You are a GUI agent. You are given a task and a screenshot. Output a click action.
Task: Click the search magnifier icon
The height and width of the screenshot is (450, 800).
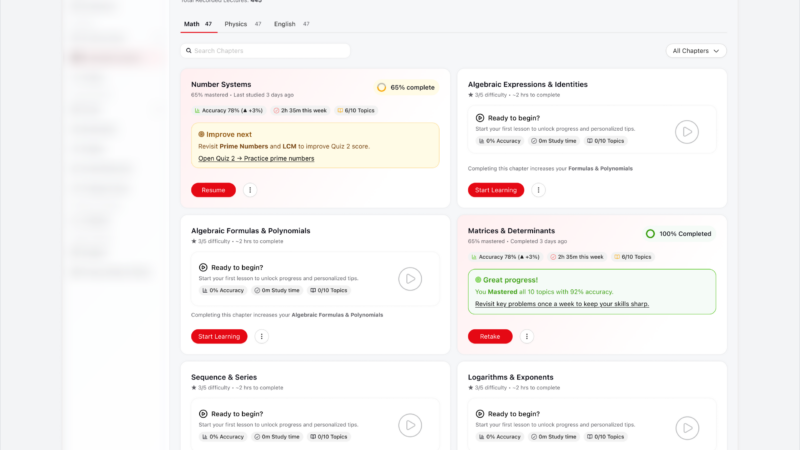pos(189,51)
